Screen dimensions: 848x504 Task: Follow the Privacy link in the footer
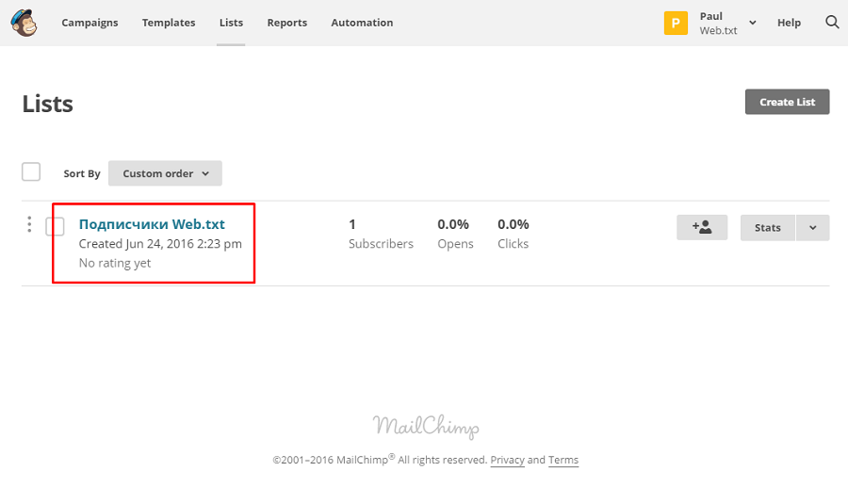click(x=507, y=460)
